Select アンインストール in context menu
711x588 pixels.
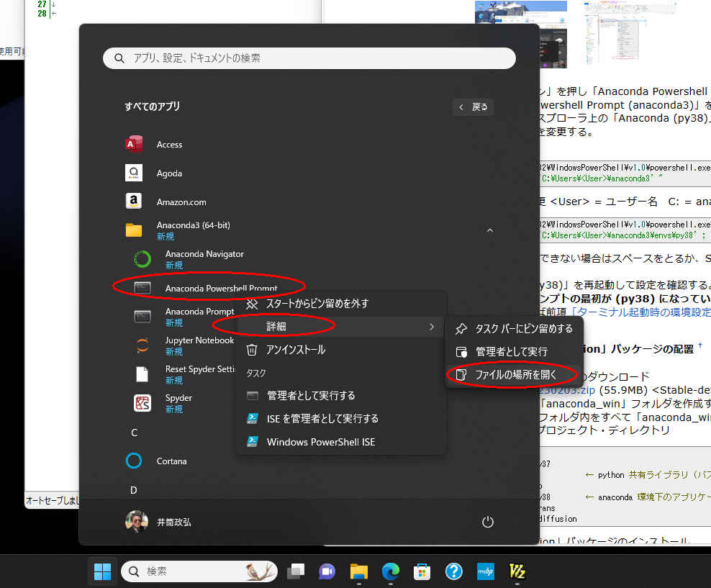pos(295,350)
